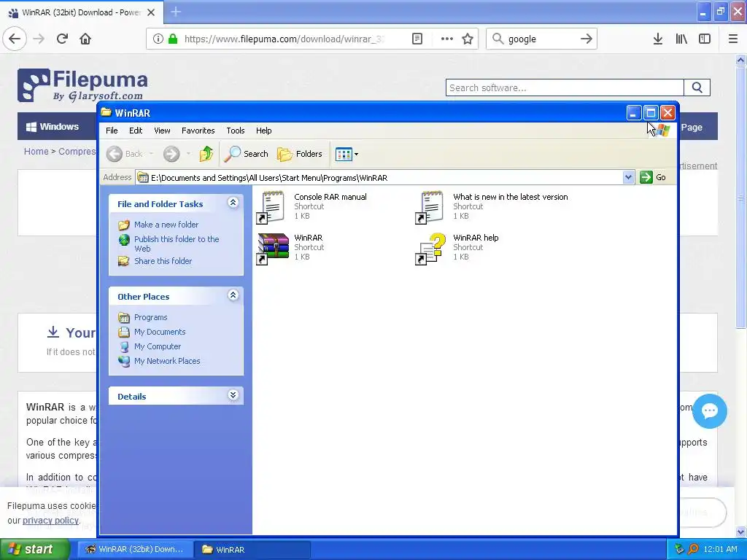Screen dimensions: 747x560
Task: Go to My Network Places
Action: (167, 361)
